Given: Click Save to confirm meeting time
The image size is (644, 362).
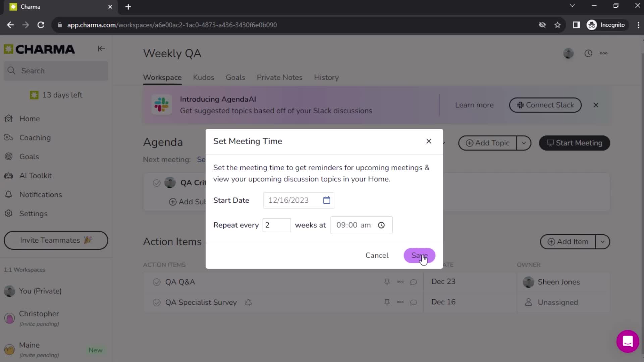Looking at the screenshot, I should tap(419, 255).
